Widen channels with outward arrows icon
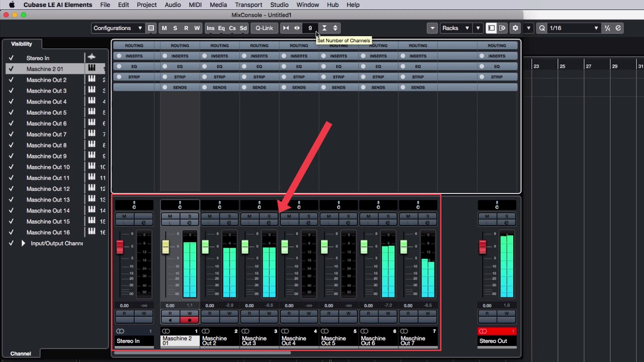644x362 pixels. tap(297, 28)
